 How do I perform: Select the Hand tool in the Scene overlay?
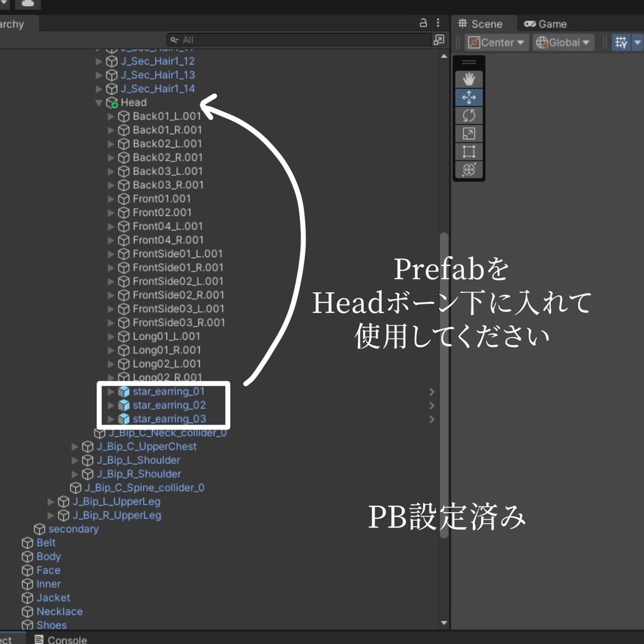click(x=469, y=79)
